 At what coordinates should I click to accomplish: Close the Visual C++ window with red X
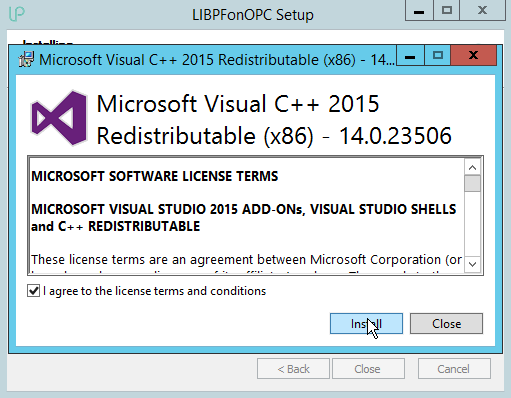[x=474, y=56]
